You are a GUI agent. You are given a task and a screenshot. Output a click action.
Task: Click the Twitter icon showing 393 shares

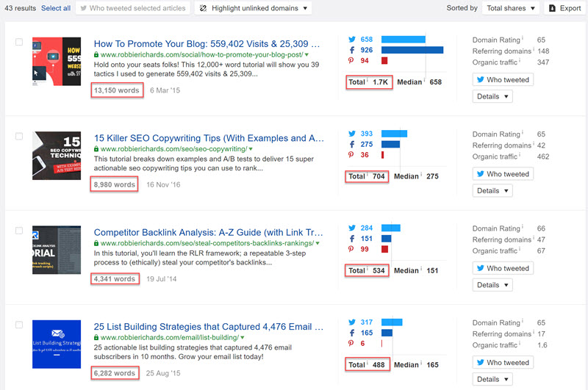[x=351, y=134]
